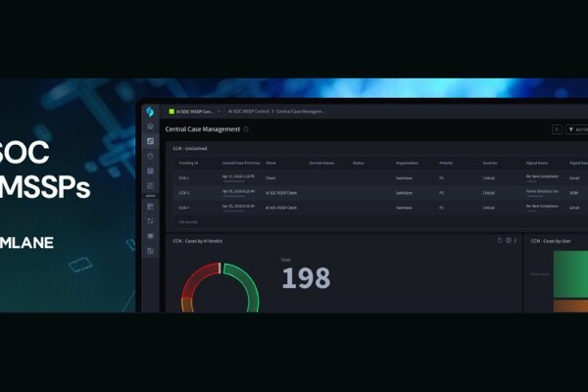Image resolution: width=588 pixels, height=392 pixels.
Task: Click the Swimlane logo in the sidebar
Action: point(150,112)
